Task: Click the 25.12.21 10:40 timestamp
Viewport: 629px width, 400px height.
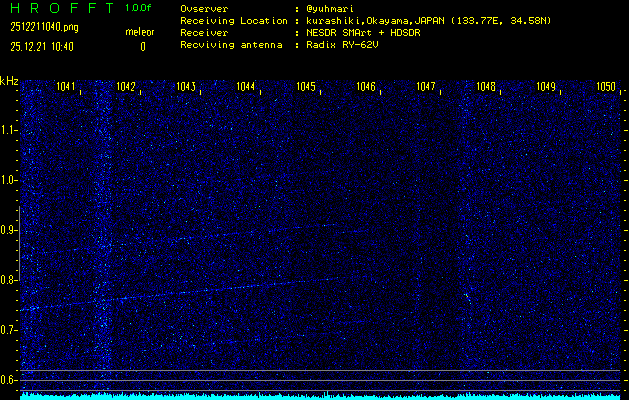Action: tap(43, 46)
